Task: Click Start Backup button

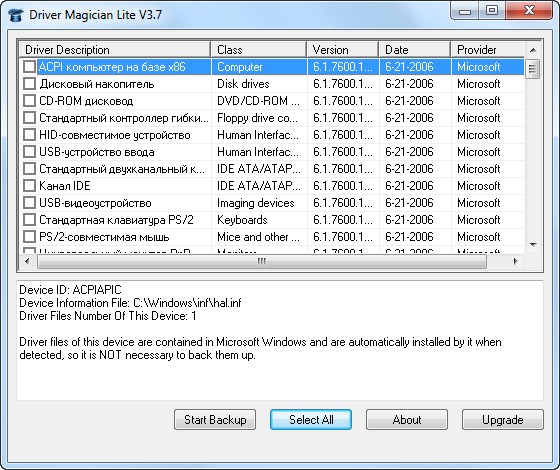Action: click(x=215, y=420)
